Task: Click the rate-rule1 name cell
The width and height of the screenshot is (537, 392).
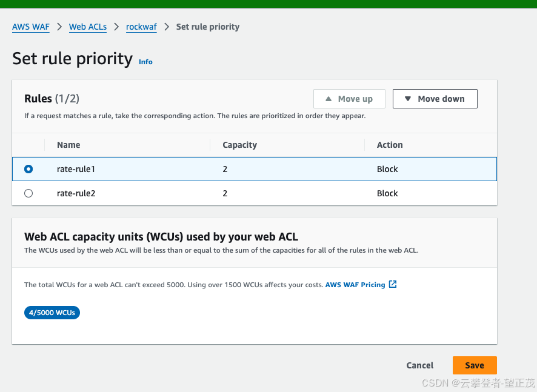Action: (x=76, y=169)
